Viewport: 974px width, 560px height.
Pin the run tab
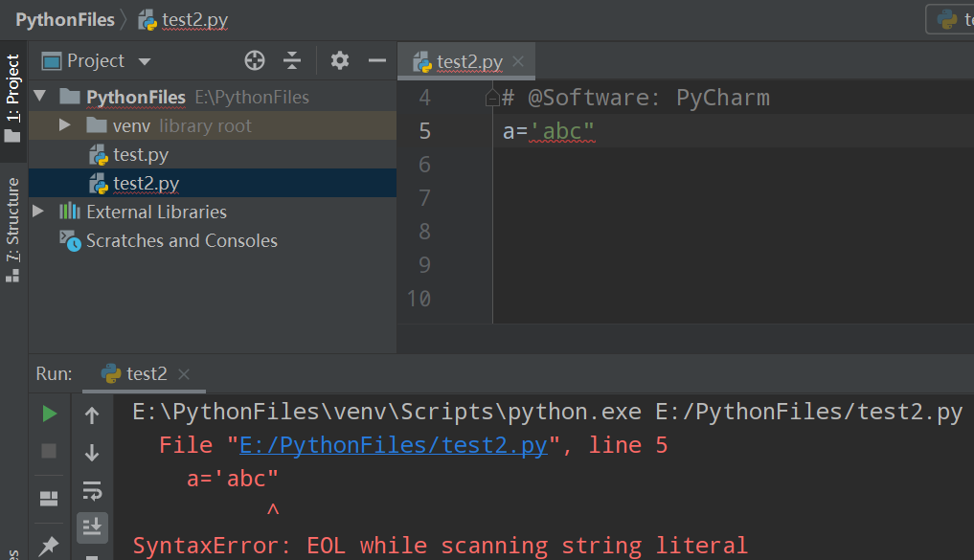click(49, 546)
